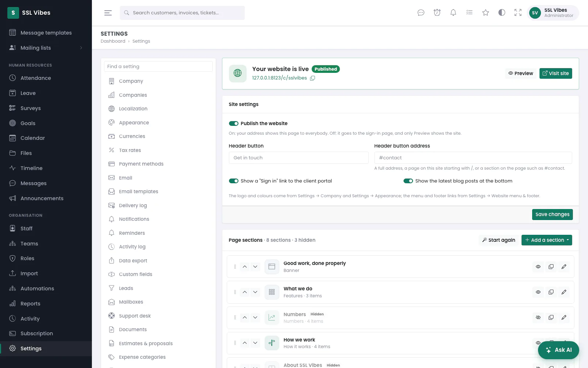Go to Localization settings
Viewport: 588px width, 368px height.
158,109
